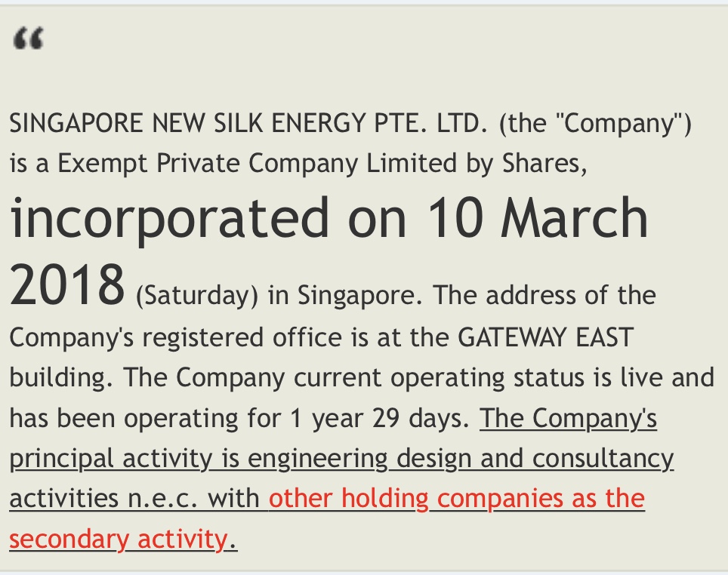Click the 'secondary activity' red link text

tap(118, 540)
